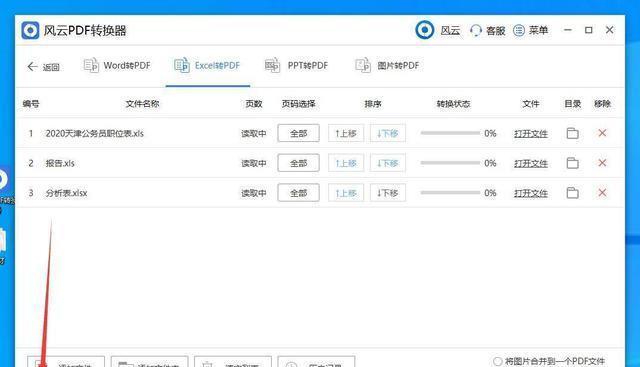
Task: Switch to PPT转PDF tab
Action: click(x=297, y=65)
